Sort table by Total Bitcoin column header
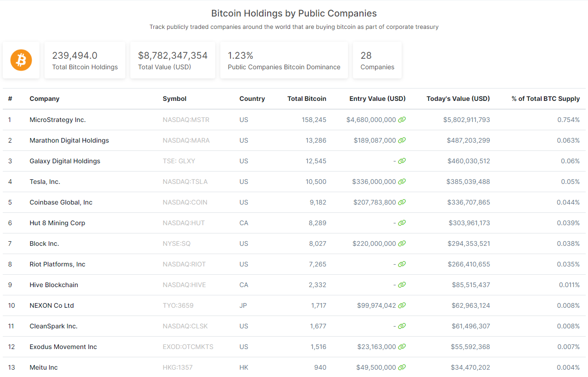Image resolution: width=588 pixels, height=377 pixels. (307, 99)
